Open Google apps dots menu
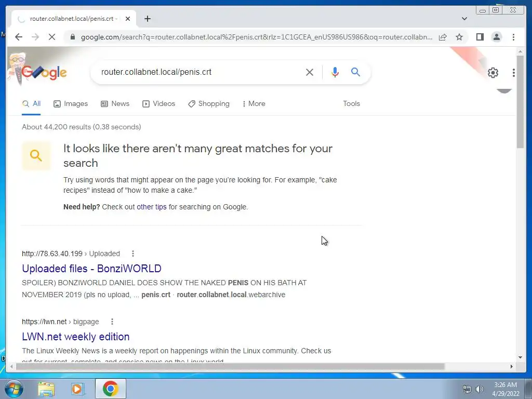The height and width of the screenshot is (399, 532). 514,73
